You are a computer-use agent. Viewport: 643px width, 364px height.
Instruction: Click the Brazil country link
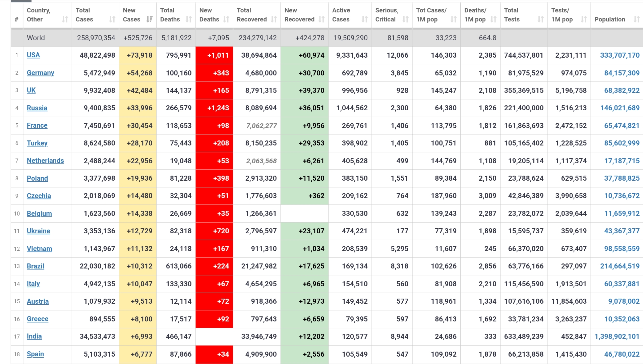pyautogui.click(x=35, y=266)
